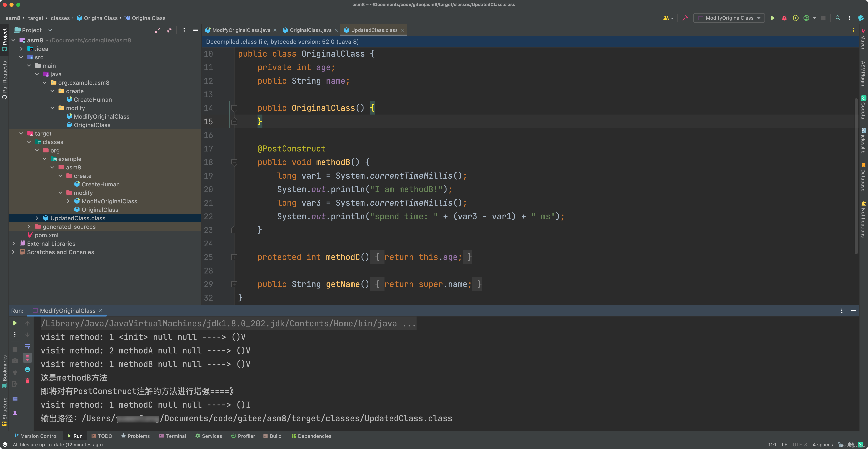Expand the generated-sources folder
Screen dimensions: 868x449
29,227
